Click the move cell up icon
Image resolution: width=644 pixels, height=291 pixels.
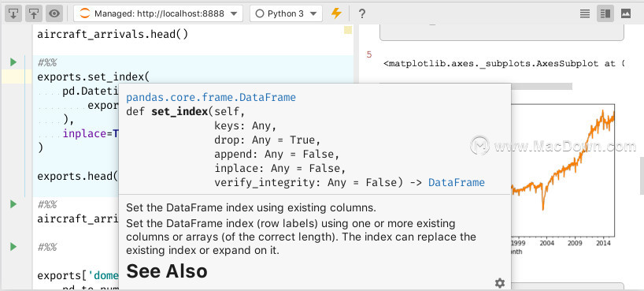point(34,13)
